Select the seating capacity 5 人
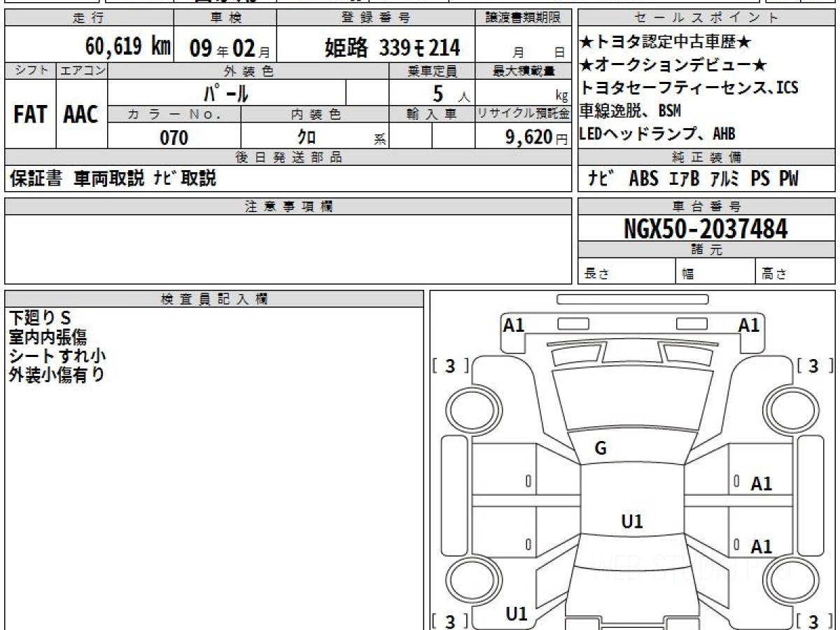Image resolution: width=840 pixels, height=630 pixels. click(x=451, y=93)
